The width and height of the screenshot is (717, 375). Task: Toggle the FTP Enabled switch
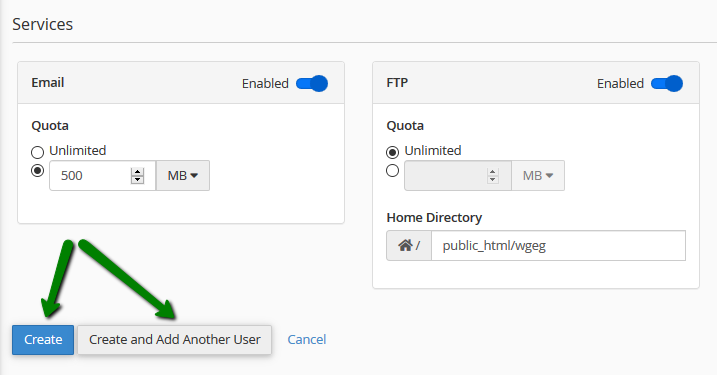pos(667,84)
